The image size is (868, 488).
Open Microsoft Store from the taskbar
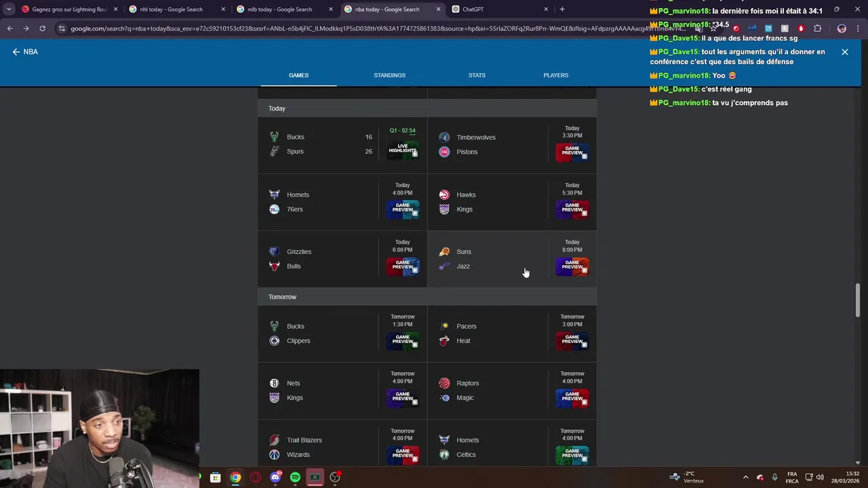pyautogui.click(x=216, y=477)
